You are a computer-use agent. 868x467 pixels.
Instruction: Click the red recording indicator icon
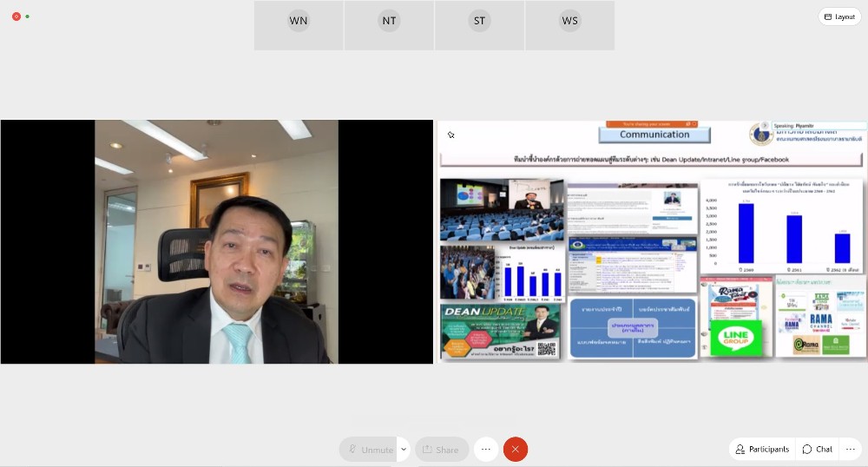[x=16, y=16]
